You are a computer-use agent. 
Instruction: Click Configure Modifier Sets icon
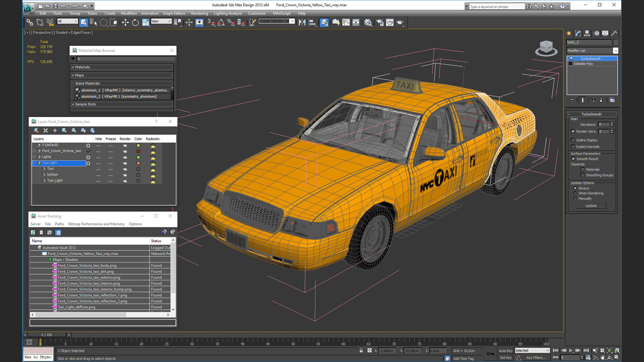[x=612, y=100]
